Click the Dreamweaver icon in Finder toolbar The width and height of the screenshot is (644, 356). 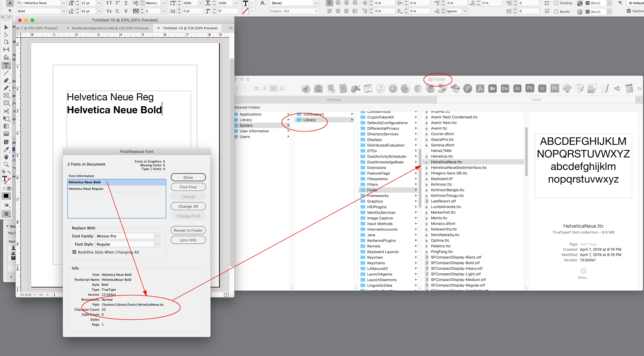505,88
